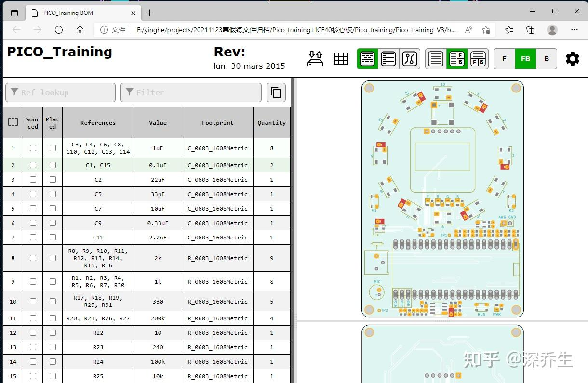Select the 'R20, R21, R26, R27' cell
The height and width of the screenshot is (383, 588).
tap(98, 318)
